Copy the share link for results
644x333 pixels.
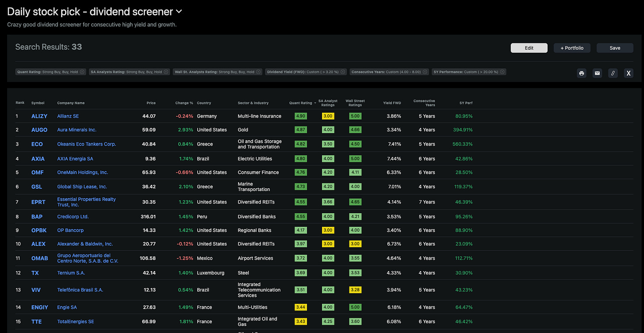pyautogui.click(x=613, y=73)
